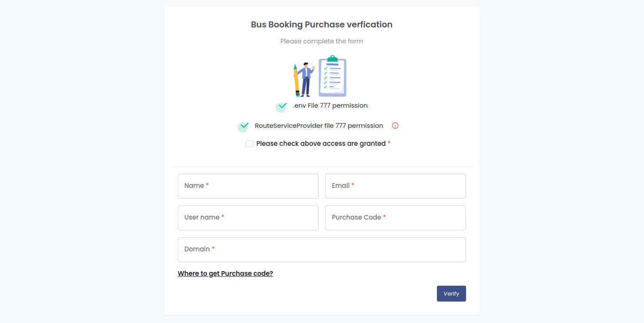Click the red info icon beside RouteServiceProvider permission
This screenshot has height=323, width=644.
click(395, 126)
